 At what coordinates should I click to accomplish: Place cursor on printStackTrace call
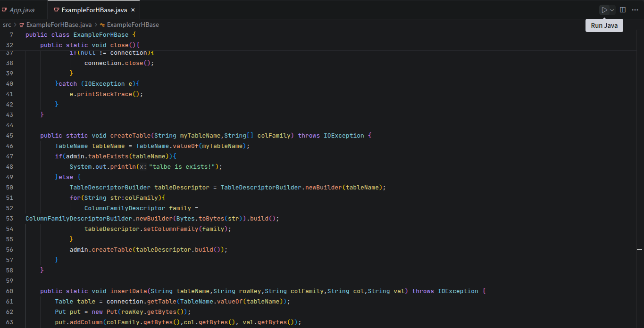(105, 94)
